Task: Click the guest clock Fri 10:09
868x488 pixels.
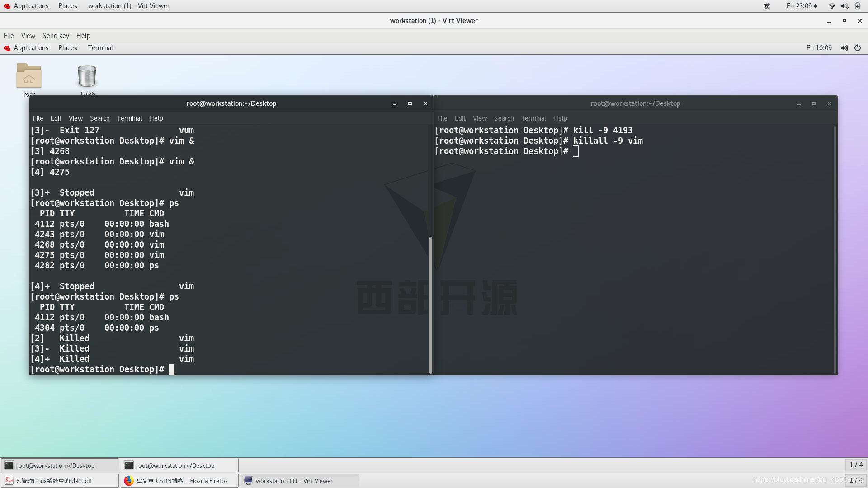Action: click(x=819, y=48)
